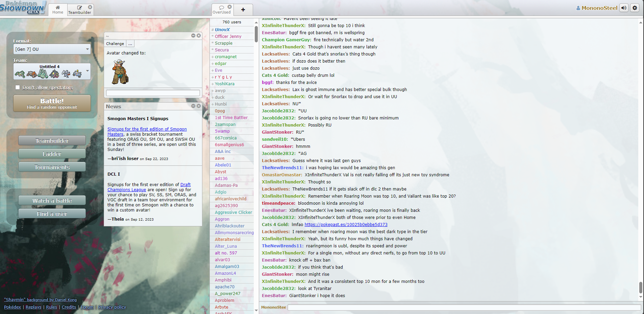Add a new room with plus tab
644x314 pixels.
click(x=243, y=9)
